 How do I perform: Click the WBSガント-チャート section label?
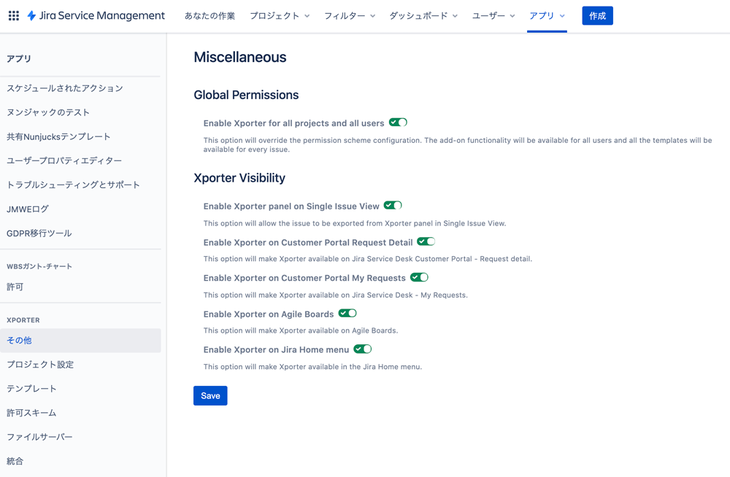pyautogui.click(x=39, y=267)
